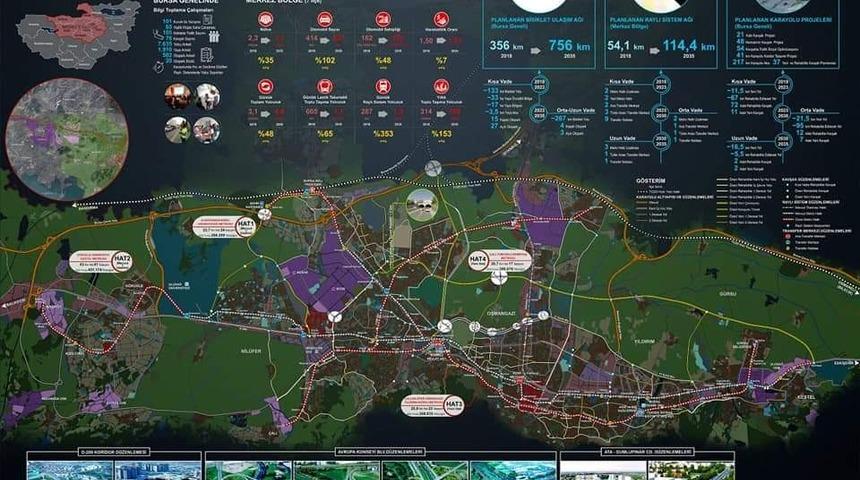Click the road projects 2030-2035 timeline circle
Image resolution: width=860 pixels, height=480 pixels.
tap(783, 142)
